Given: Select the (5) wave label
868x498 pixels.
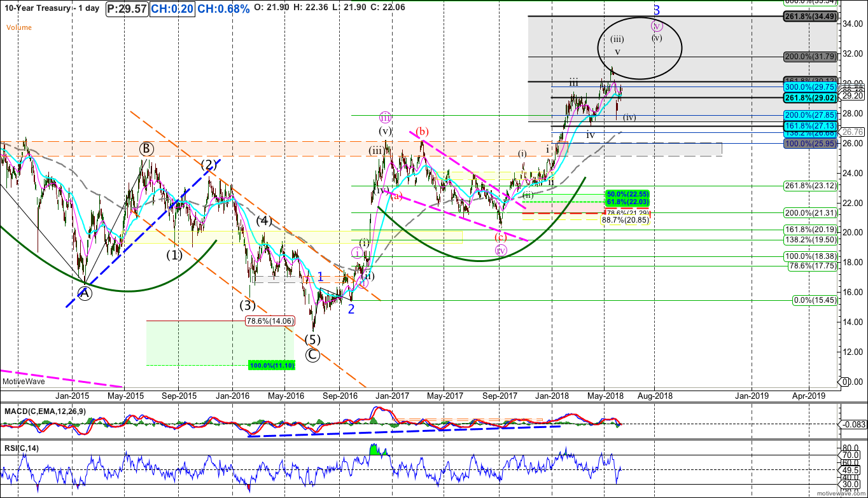Looking at the screenshot, I should 312,338.
